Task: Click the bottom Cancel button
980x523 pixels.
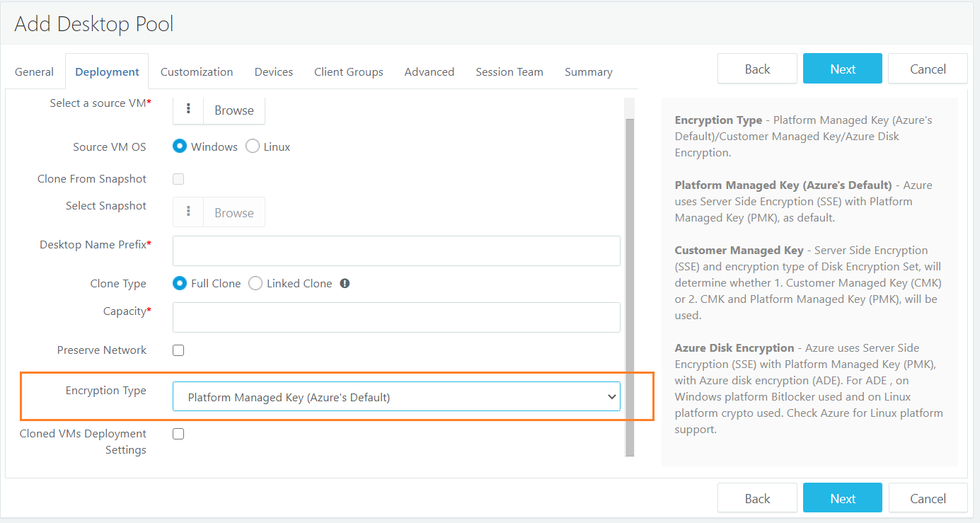Action: tap(928, 498)
